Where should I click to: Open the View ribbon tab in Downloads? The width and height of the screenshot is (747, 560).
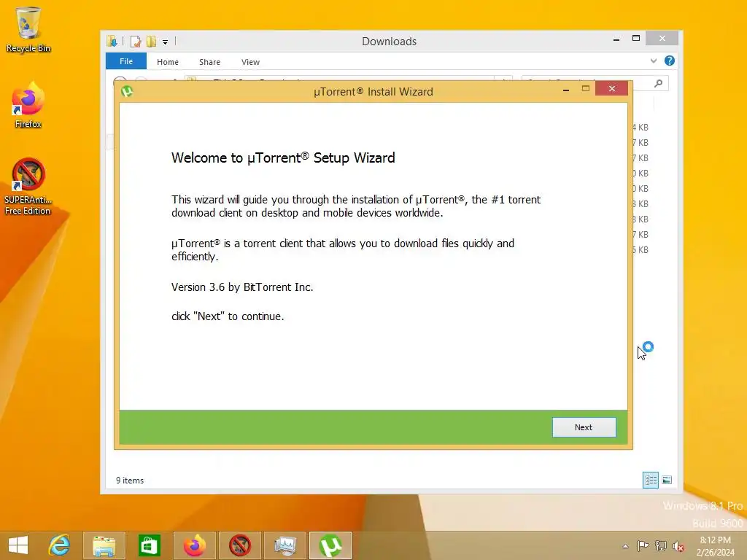coord(251,62)
